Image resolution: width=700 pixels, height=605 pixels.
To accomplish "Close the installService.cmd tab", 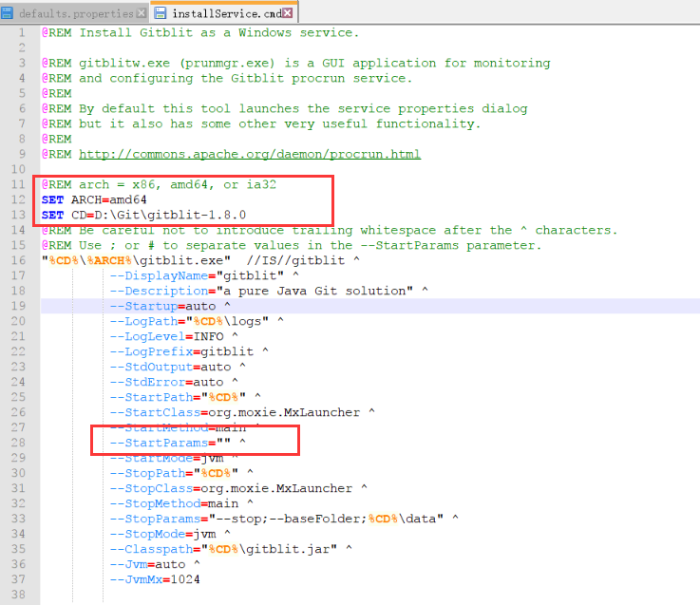I will [288, 13].
